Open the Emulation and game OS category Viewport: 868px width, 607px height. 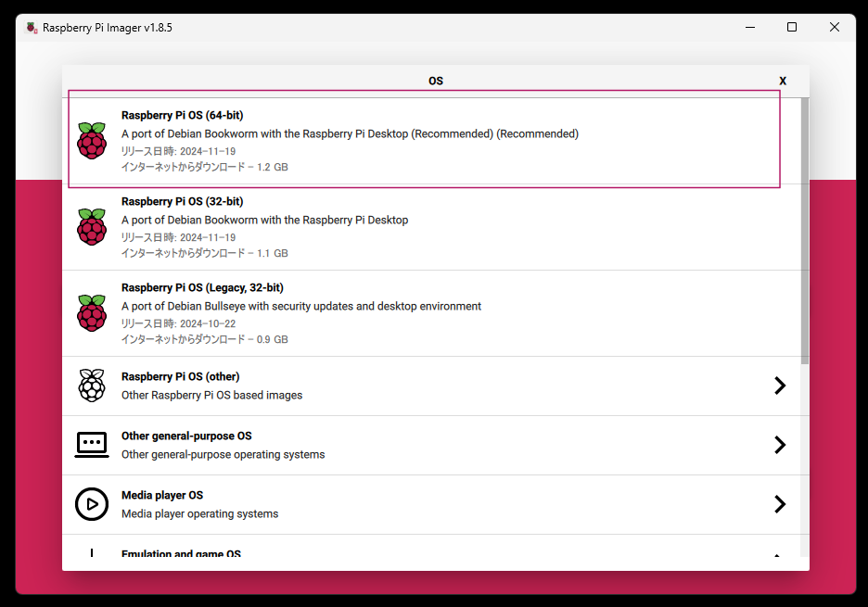181,554
